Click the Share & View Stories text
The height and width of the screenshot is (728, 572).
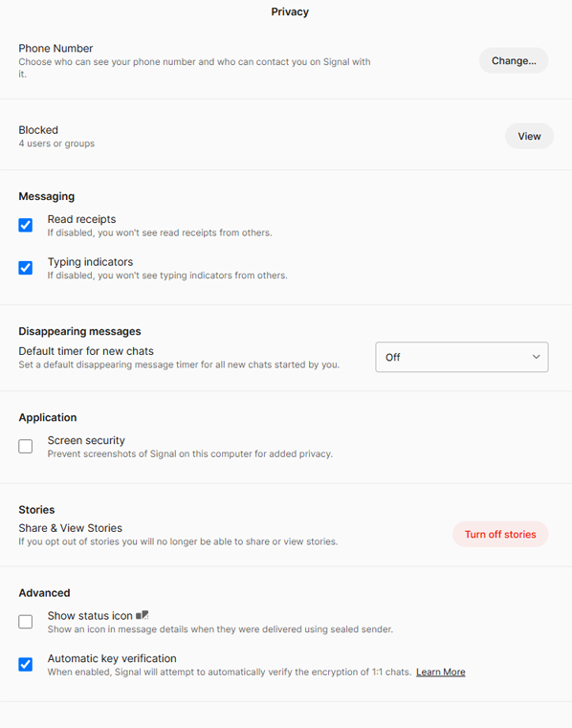pyautogui.click(x=70, y=528)
